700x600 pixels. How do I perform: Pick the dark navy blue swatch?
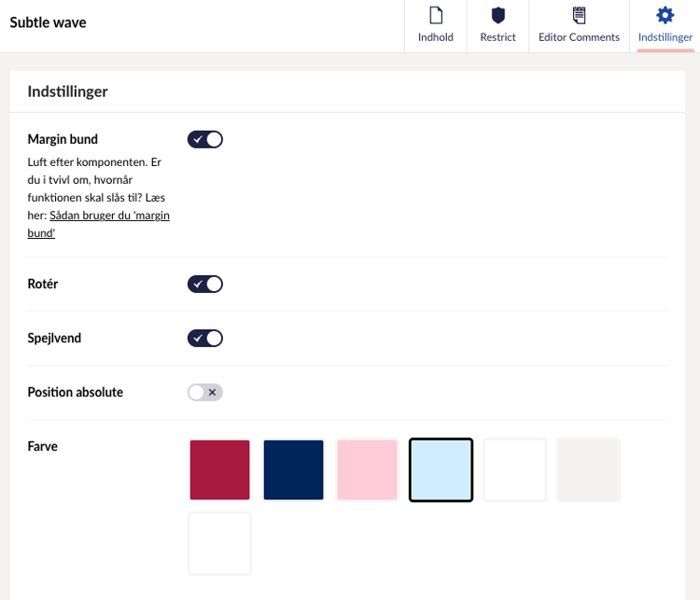(x=293, y=470)
